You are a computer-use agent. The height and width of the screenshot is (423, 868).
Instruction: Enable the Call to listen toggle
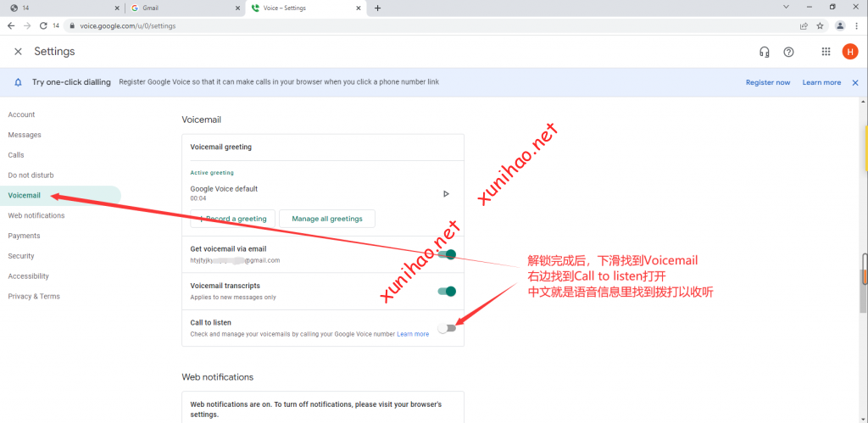(x=447, y=328)
